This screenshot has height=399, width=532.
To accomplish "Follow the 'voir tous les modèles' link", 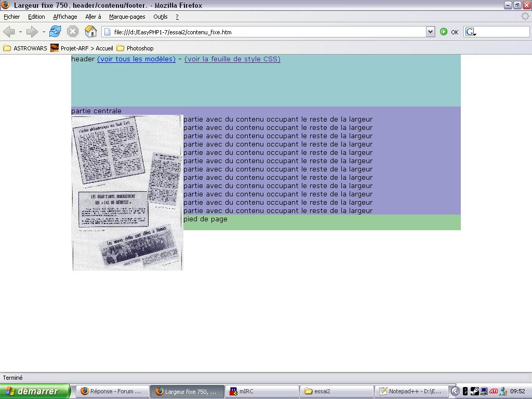I will pyautogui.click(x=136, y=59).
